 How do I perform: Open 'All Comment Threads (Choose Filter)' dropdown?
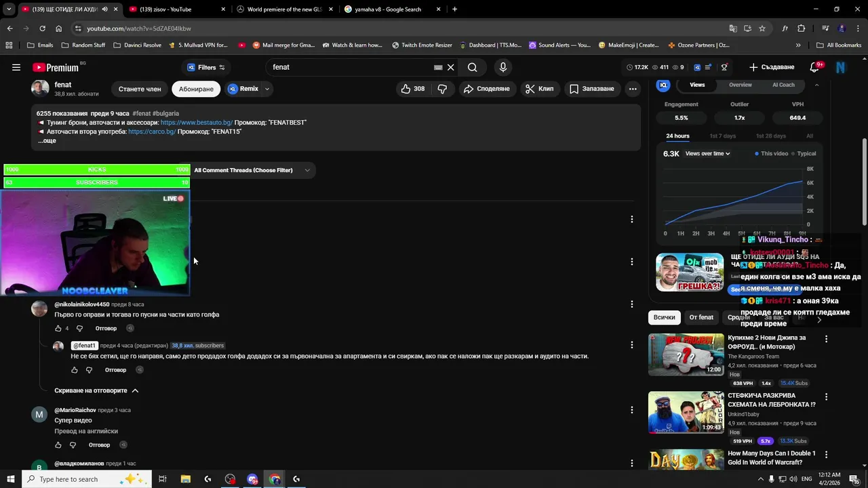(x=252, y=170)
